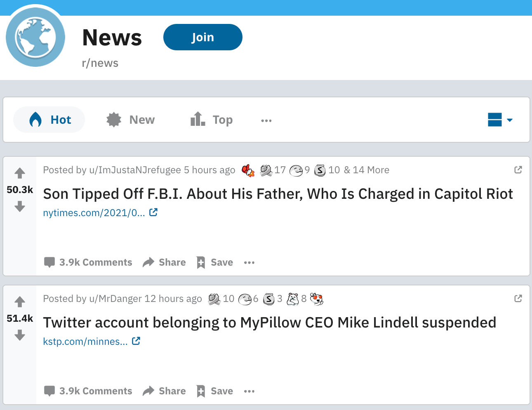Sort posts by New
The image size is (532, 410).
click(x=130, y=120)
